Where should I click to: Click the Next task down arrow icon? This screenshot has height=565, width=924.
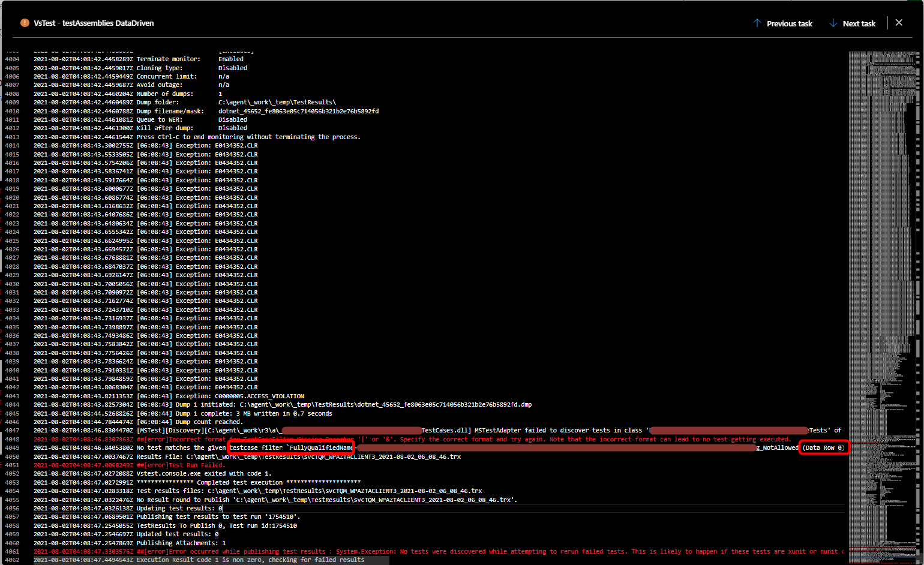click(833, 23)
